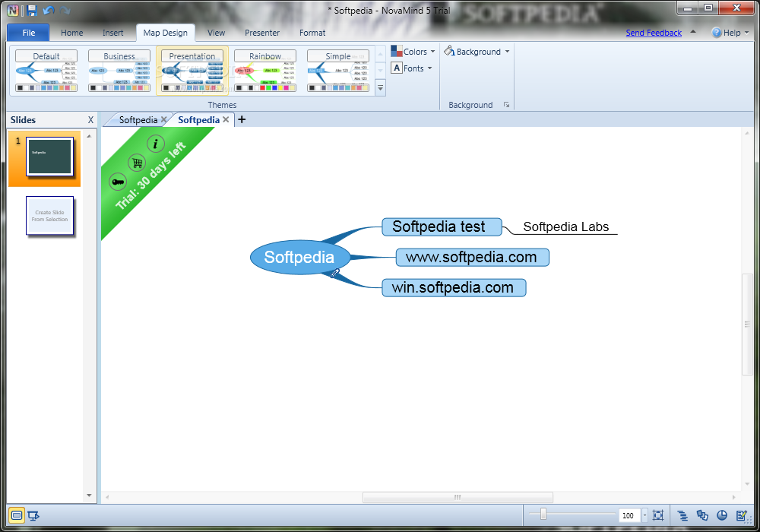
Task: Open the Background group dialog launcher
Action: [x=506, y=105]
